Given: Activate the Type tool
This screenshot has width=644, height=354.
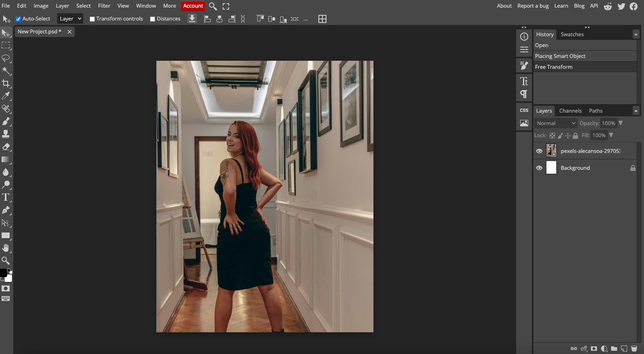Looking at the screenshot, I should [6, 197].
